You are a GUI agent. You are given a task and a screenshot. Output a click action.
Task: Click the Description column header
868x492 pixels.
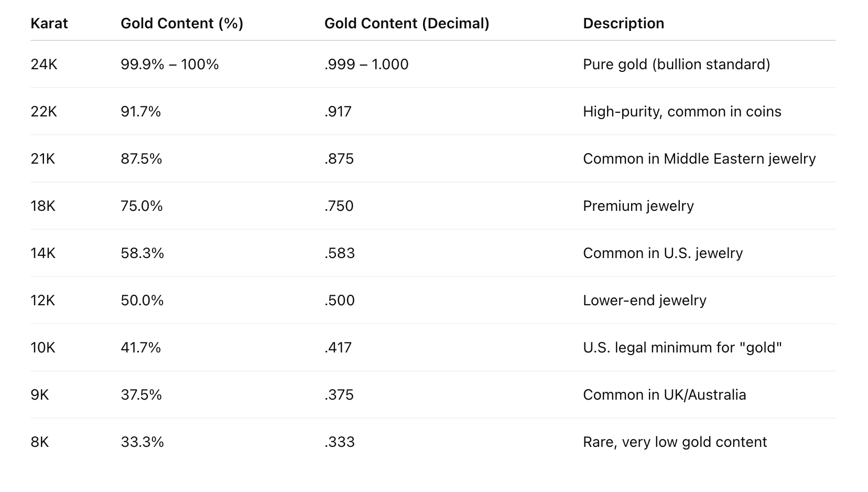[x=623, y=24]
